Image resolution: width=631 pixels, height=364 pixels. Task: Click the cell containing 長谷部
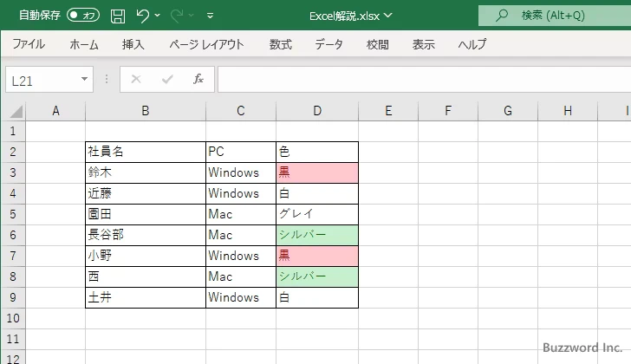[x=146, y=235]
